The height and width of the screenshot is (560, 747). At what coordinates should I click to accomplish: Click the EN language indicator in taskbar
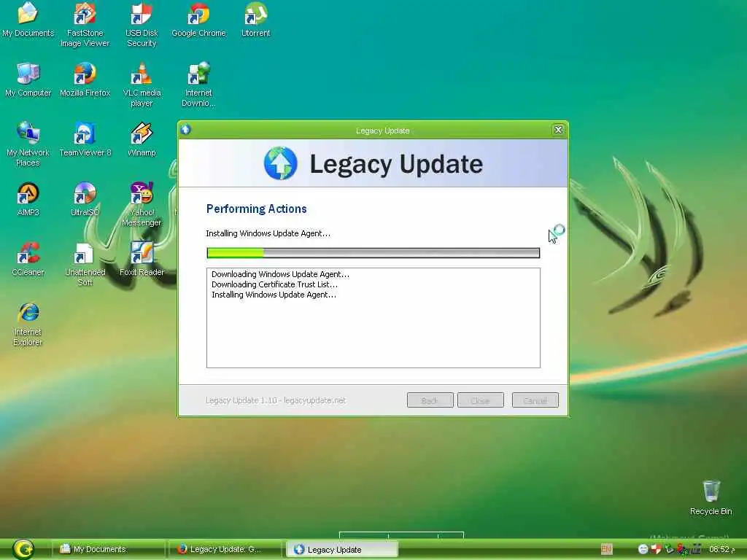(x=606, y=549)
